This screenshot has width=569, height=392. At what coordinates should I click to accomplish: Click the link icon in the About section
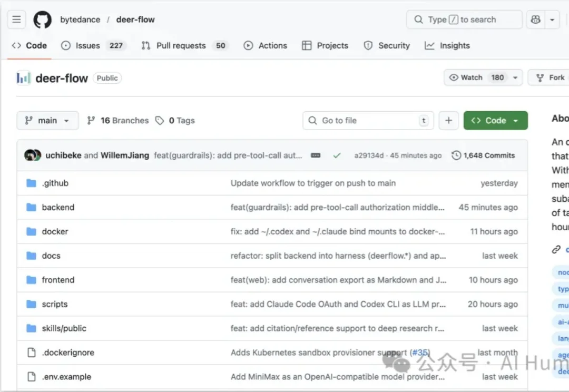[x=556, y=249]
